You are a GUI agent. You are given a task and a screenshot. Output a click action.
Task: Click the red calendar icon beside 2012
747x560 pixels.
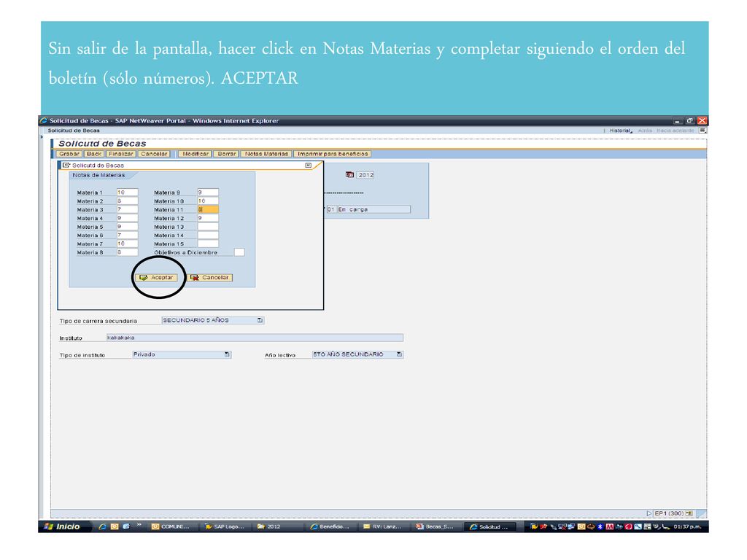[x=349, y=175]
